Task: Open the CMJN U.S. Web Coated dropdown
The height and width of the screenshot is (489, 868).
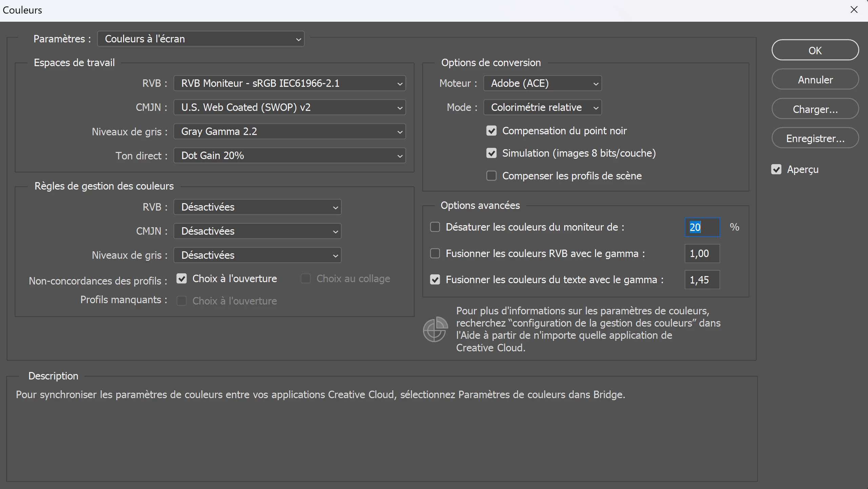Action: pyautogui.click(x=290, y=107)
